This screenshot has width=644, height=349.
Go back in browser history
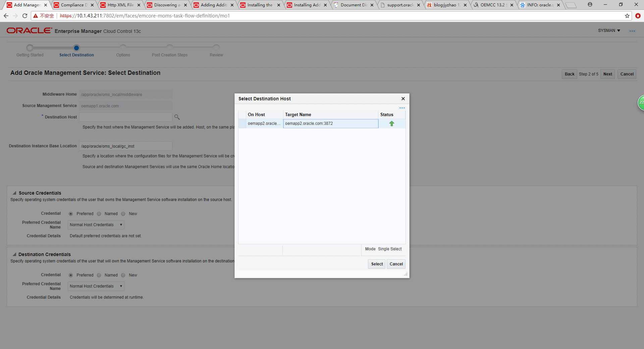(x=6, y=16)
